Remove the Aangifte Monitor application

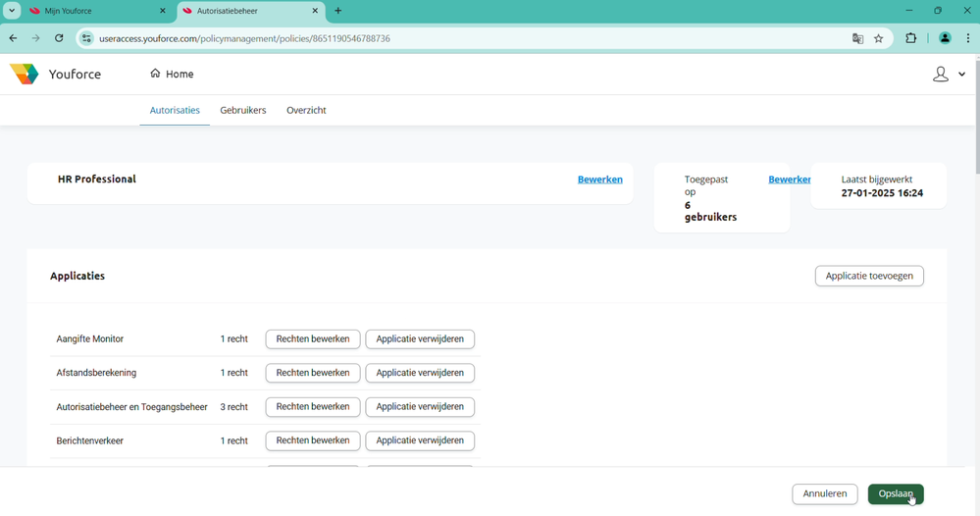click(420, 338)
